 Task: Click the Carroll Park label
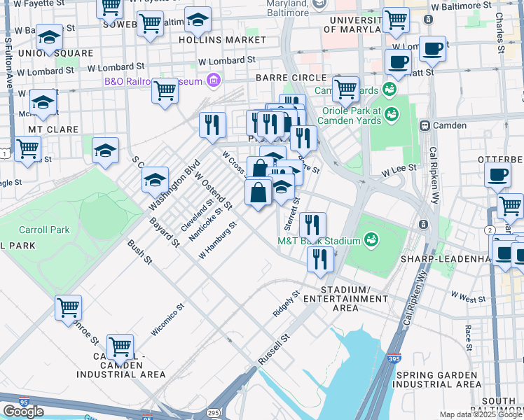coord(44,230)
